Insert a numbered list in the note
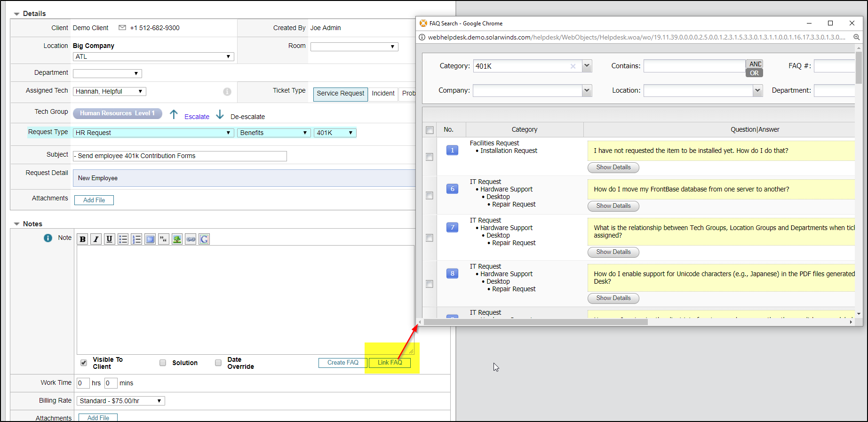The width and height of the screenshot is (868, 422). click(x=136, y=239)
